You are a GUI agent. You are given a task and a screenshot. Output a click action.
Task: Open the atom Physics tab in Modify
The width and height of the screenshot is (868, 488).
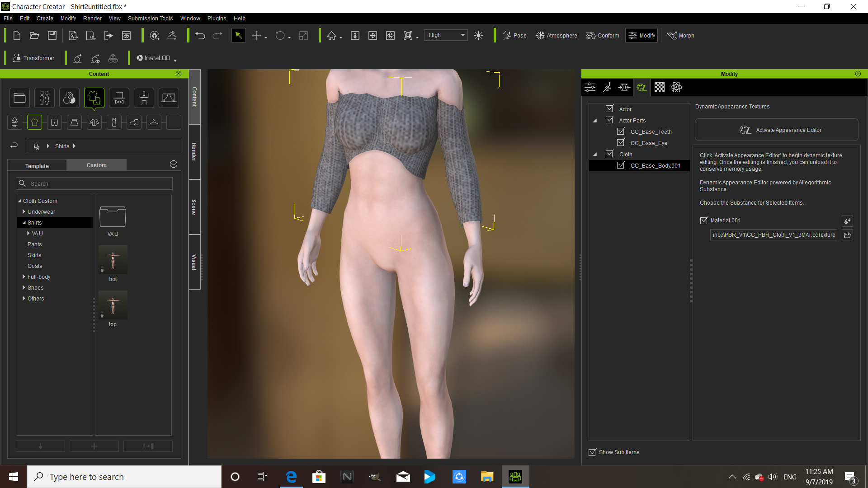677,87
